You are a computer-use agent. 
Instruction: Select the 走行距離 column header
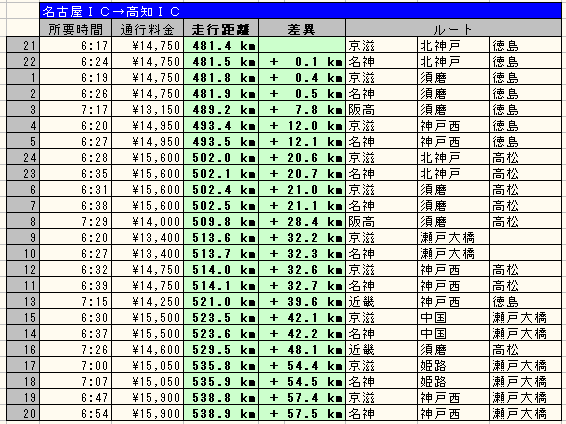coord(221,29)
